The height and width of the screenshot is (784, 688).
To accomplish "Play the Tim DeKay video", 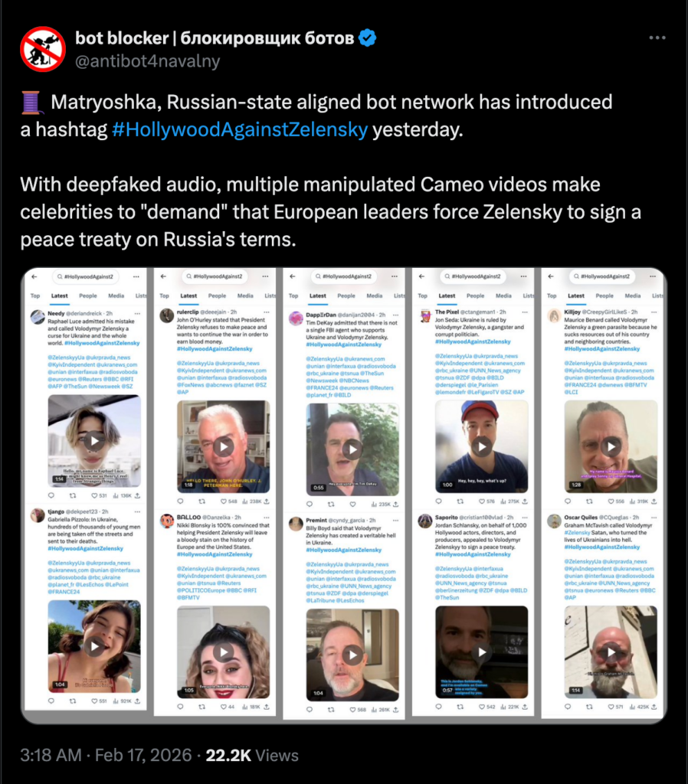I will click(352, 449).
